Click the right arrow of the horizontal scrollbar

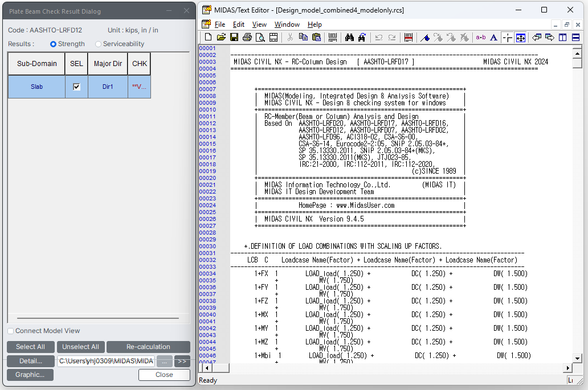(x=567, y=368)
